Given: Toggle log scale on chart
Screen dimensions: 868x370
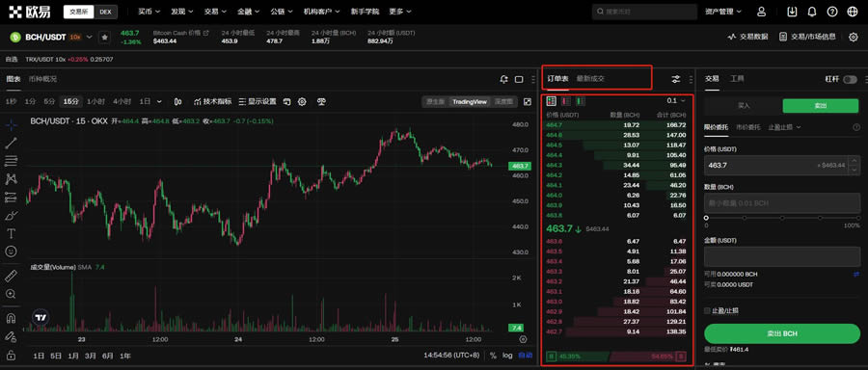Looking at the screenshot, I should pyautogui.click(x=507, y=356).
